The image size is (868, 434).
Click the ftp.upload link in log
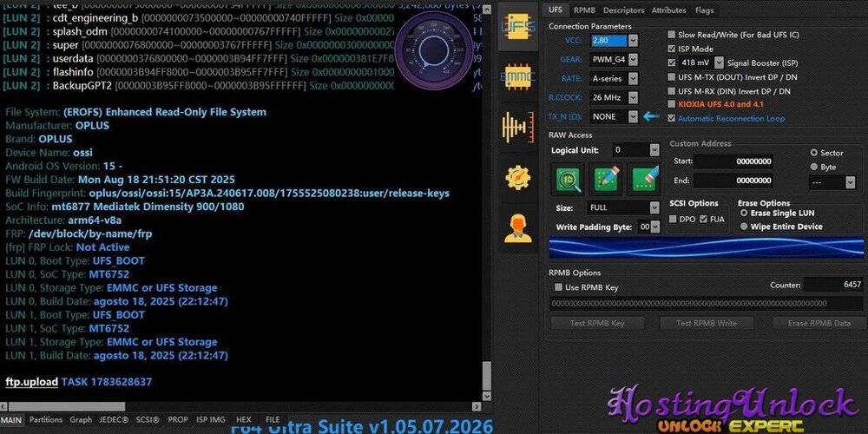click(31, 382)
